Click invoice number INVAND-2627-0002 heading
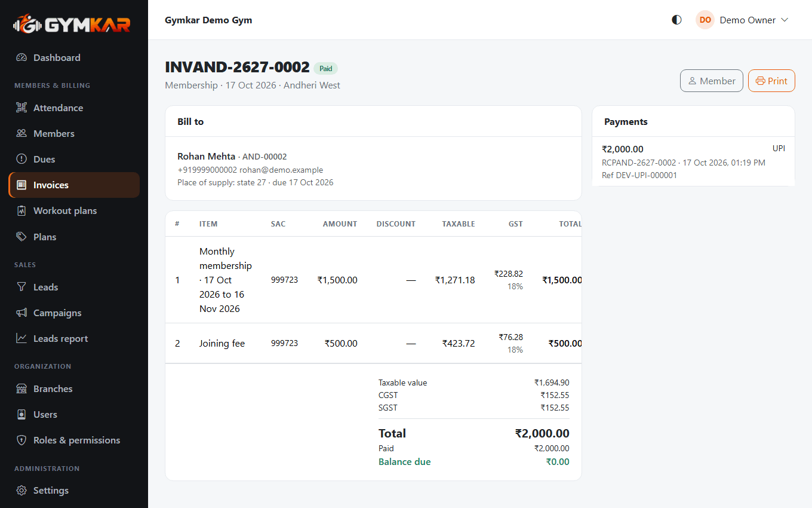 click(237, 67)
